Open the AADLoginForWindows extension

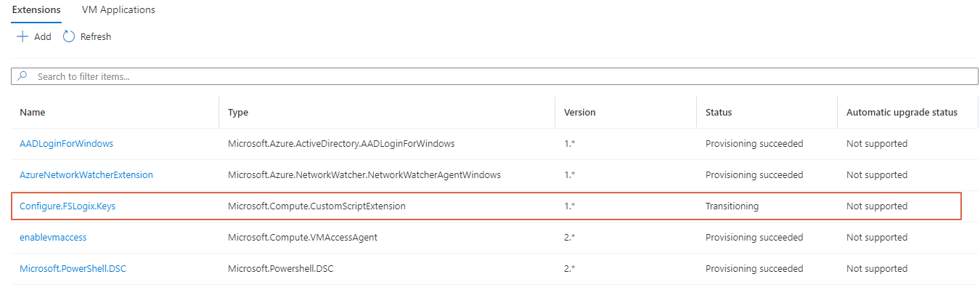click(x=66, y=144)
